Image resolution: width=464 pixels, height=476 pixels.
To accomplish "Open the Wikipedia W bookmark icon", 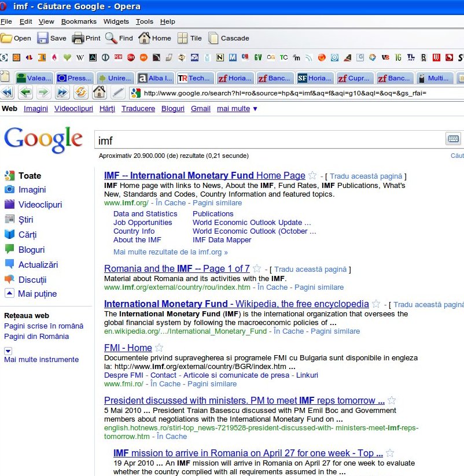I will (80, 57).
